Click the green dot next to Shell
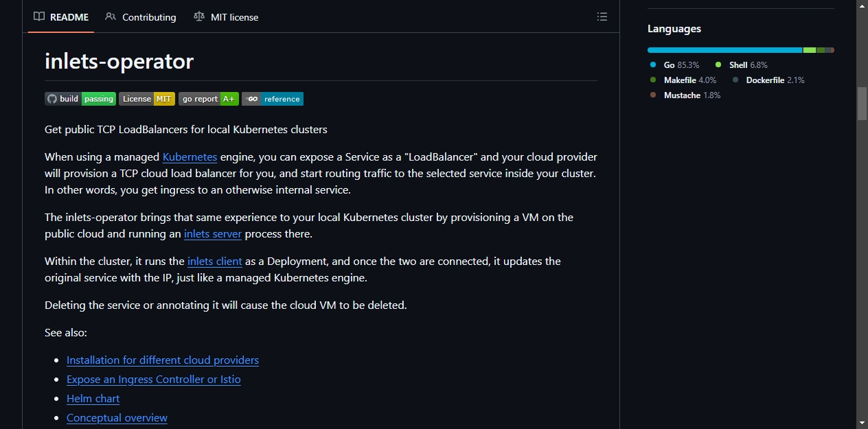The width and height of the screenshot is (868, 429). pyautogui.click(x=718, y=65)
